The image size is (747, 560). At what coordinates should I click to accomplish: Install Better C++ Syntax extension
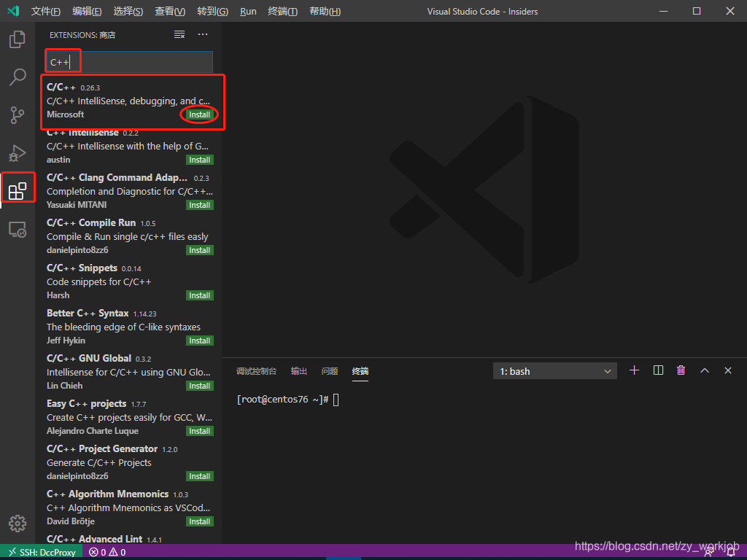(199, 341)
